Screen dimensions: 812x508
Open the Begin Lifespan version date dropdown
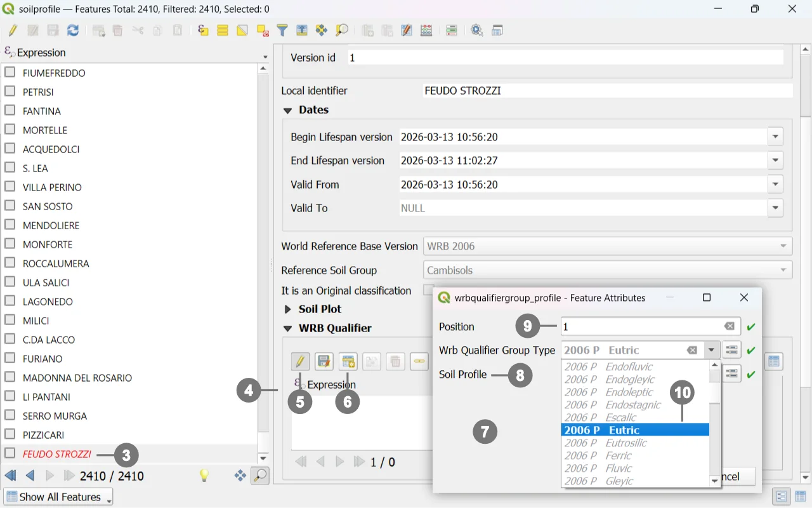coord(775,137)
